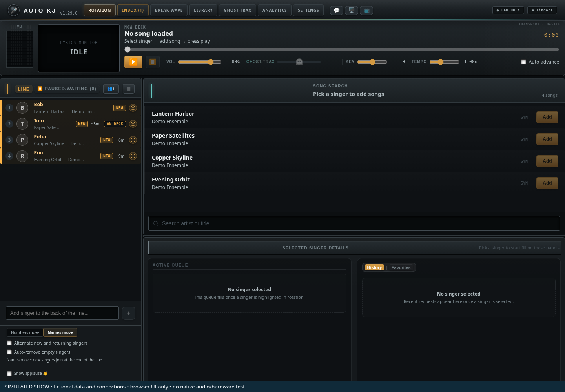Toggle the Auto-advance checkbox
The height and width of the screenshot is (392, 565).
click(523, 62)
